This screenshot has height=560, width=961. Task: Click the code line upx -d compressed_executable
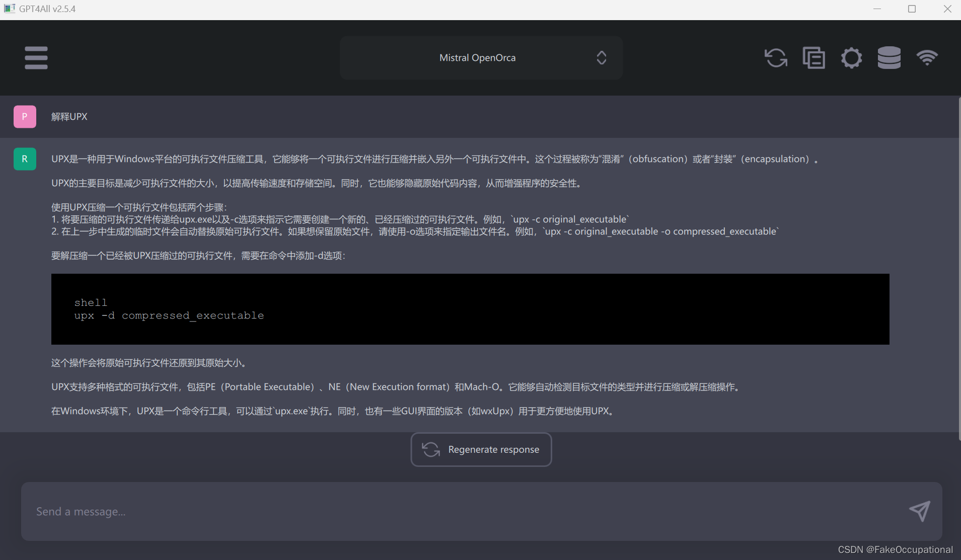tap(169, 315)
